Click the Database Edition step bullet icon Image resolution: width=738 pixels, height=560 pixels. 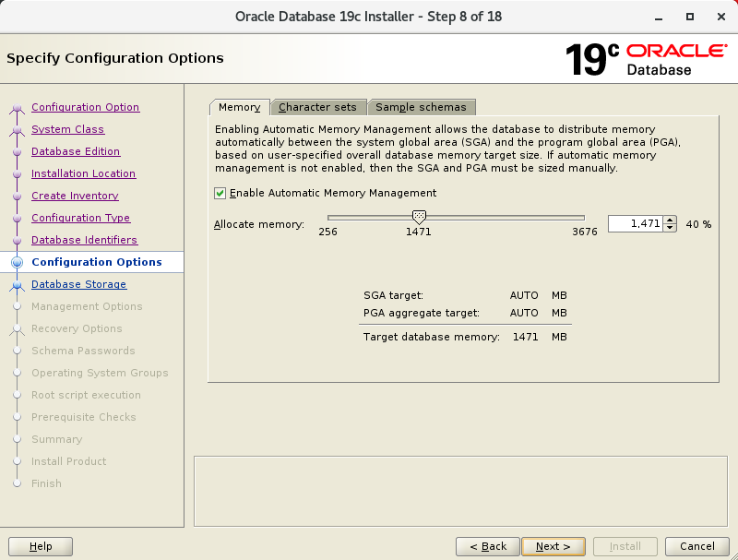coord(17,152)
